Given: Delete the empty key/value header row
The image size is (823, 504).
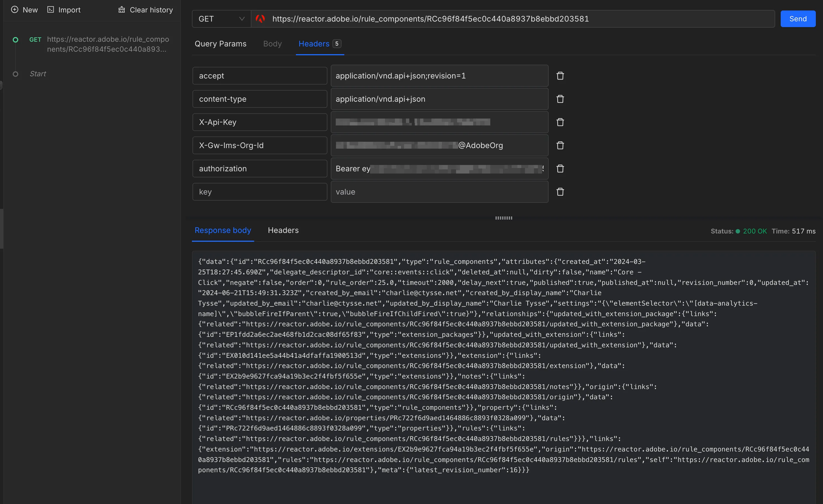Looking at the screenshot, I should (x=560, y=191).
